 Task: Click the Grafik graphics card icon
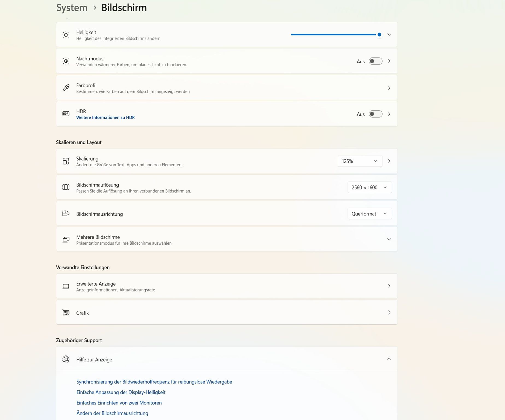[x=66, y=312]
